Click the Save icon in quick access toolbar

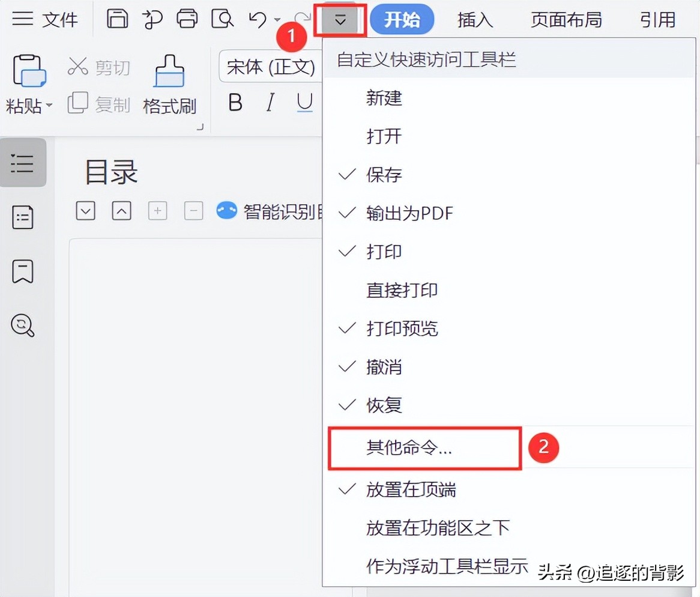(x=117, y=19)
